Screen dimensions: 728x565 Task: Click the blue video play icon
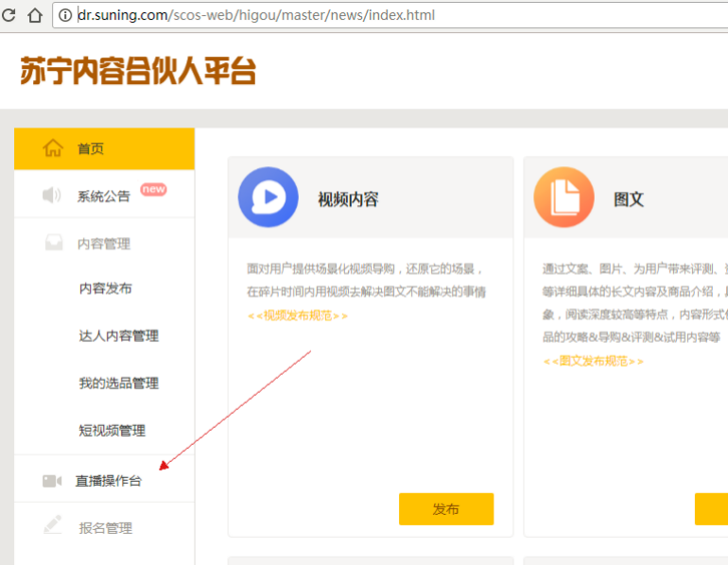point(268,197)
